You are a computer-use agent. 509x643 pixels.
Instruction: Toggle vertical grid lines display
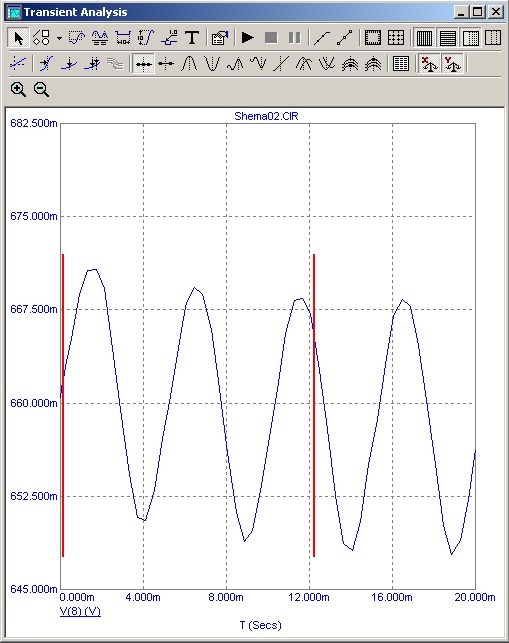pyautogui.click(x=424, y=38)
